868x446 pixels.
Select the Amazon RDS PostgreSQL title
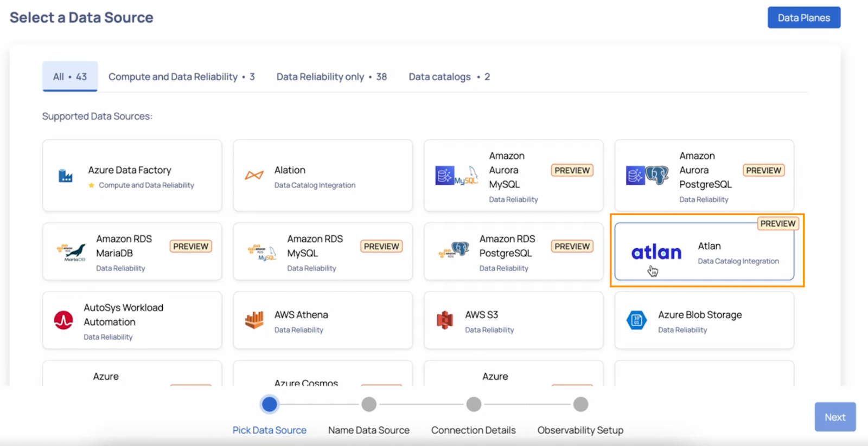pos(507,246)
